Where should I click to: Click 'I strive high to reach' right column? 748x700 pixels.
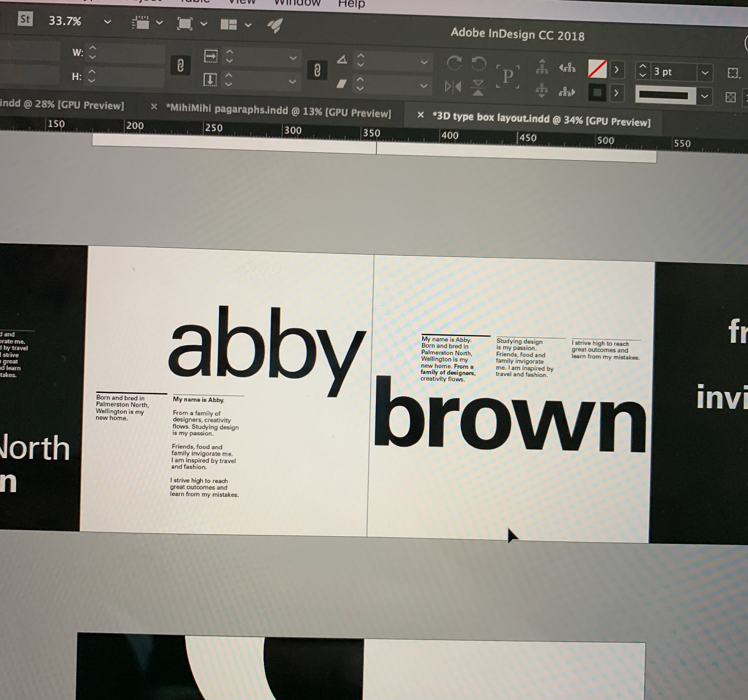click(x=605, y=350)
